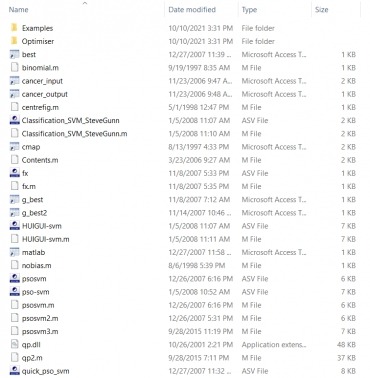Image resolution: width=370 pixels, height=378 pixels.
Task: Select the Examples folder icon
Action: pyautogui.click(x=14, y=28)
